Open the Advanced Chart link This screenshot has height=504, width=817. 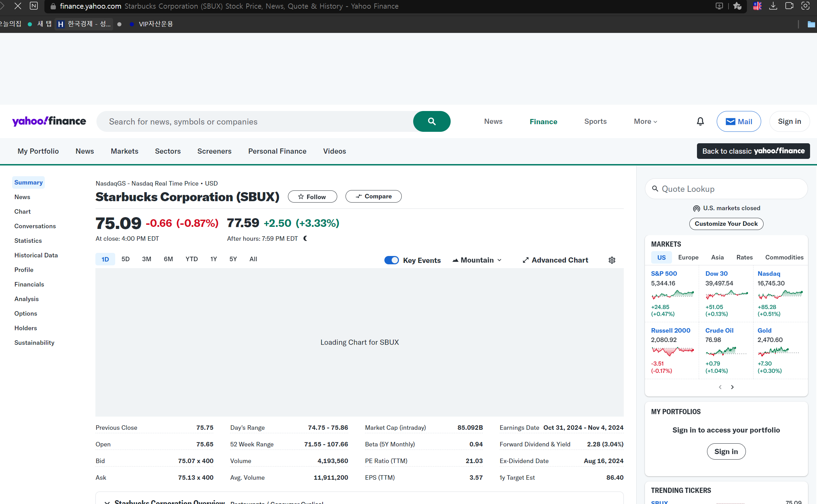point(555,260)
